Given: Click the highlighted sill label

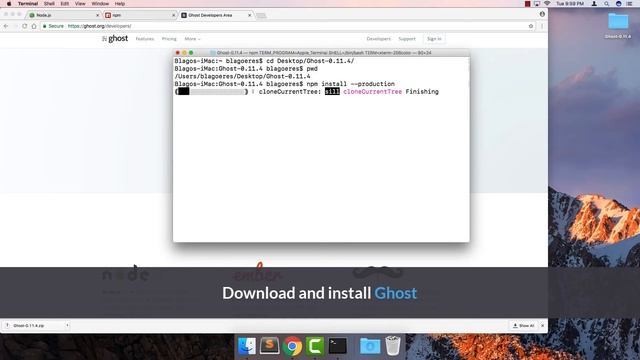Looking at the screenshot, I should tap(332, 92).
